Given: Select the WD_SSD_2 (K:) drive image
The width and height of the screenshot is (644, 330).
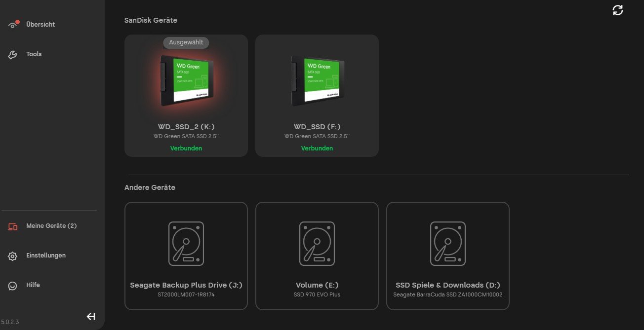Looking at the screenshot, I should pos(187,81).
